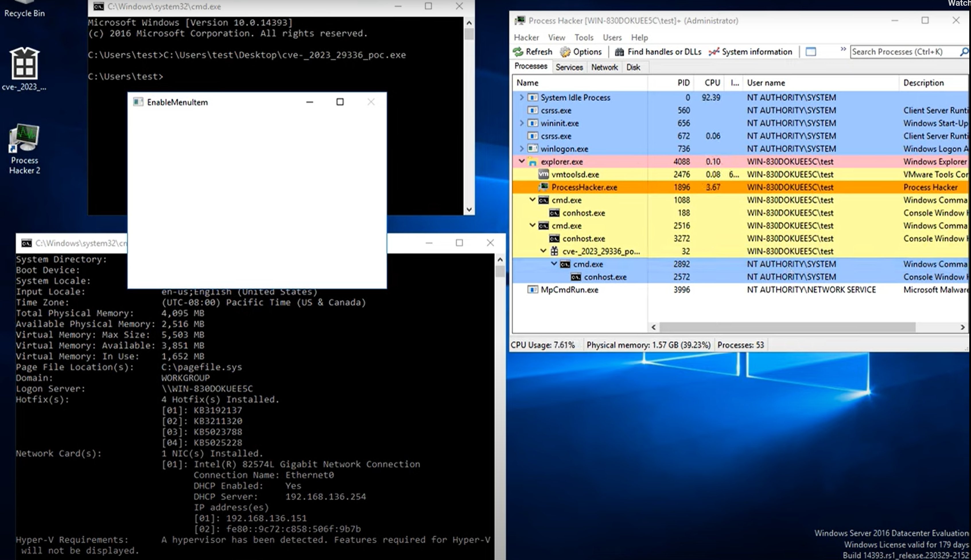Click the search magnifier icon
Viewport: 971px width, 560px height.
tap(964, 52)
